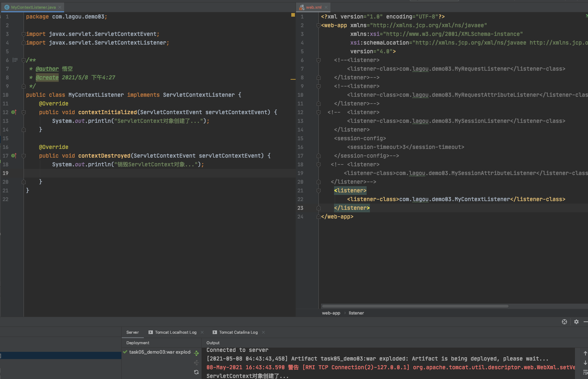Click the 'Artifact is being deployed' output line

(378, 359)
